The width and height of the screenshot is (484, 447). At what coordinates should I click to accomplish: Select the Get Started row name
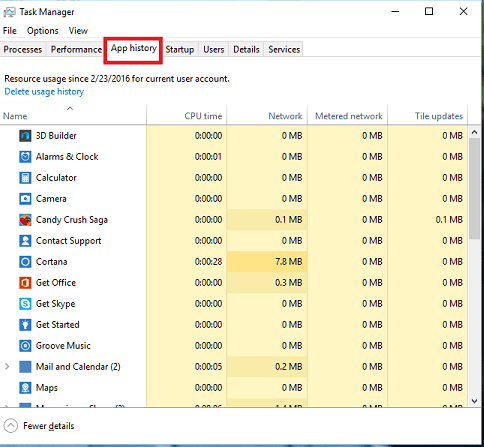[57, 325]
